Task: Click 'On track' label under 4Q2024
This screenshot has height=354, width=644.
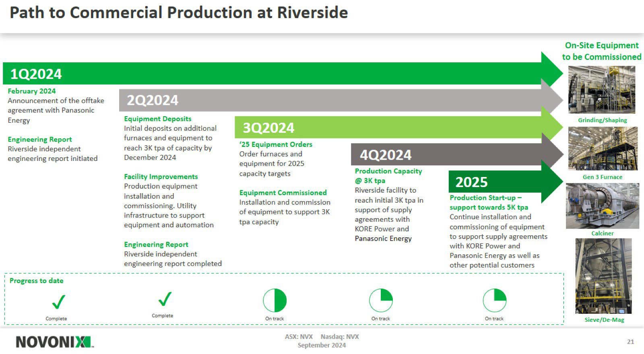Action: [381, 319]
